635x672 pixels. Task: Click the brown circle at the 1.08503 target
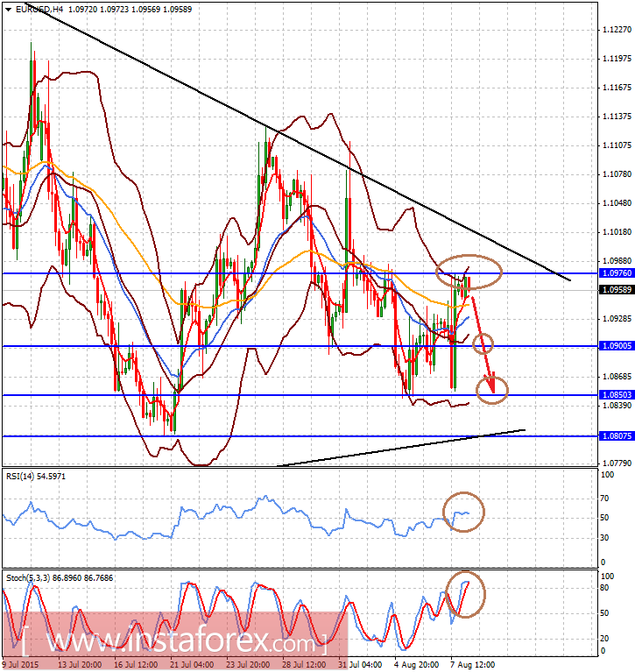tap(492, 389)
